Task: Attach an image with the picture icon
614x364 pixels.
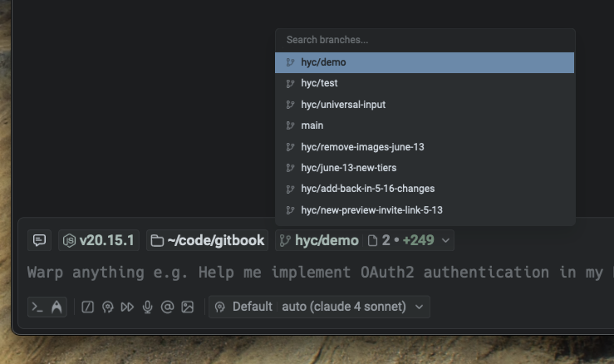Action: pos(188,307)
